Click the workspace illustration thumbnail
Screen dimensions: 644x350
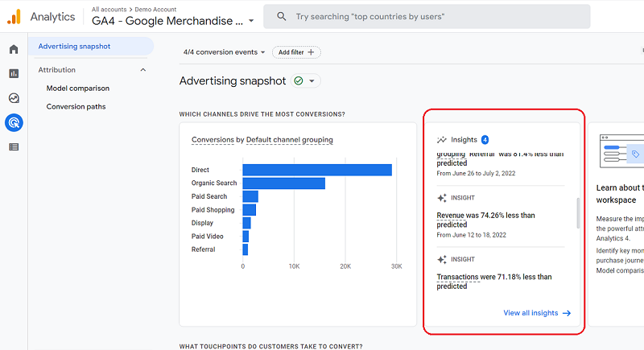pos(621,151)
